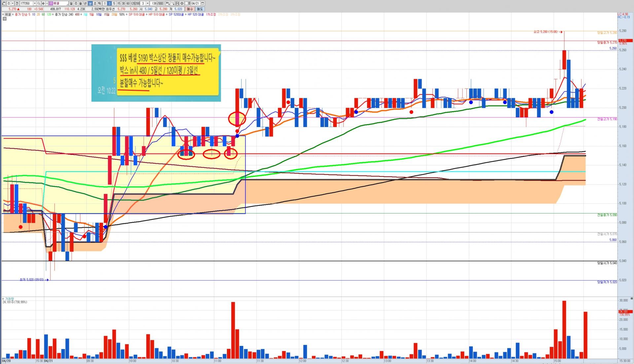Image resolution: width=634 pixels, height=364 pixels.
Task: Open the minute interval dropdown arrow
Action: pos(148,3)
